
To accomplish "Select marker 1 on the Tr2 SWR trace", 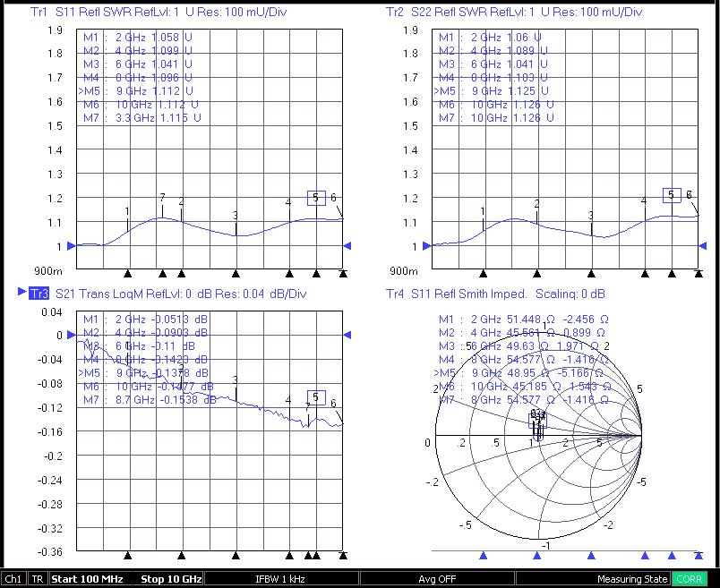I will click(483, 211).
